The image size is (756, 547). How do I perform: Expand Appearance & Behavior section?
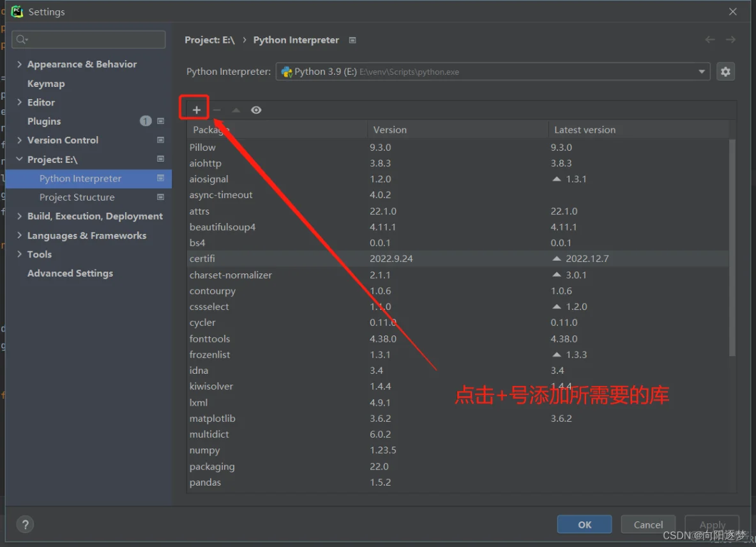(19, 64)
